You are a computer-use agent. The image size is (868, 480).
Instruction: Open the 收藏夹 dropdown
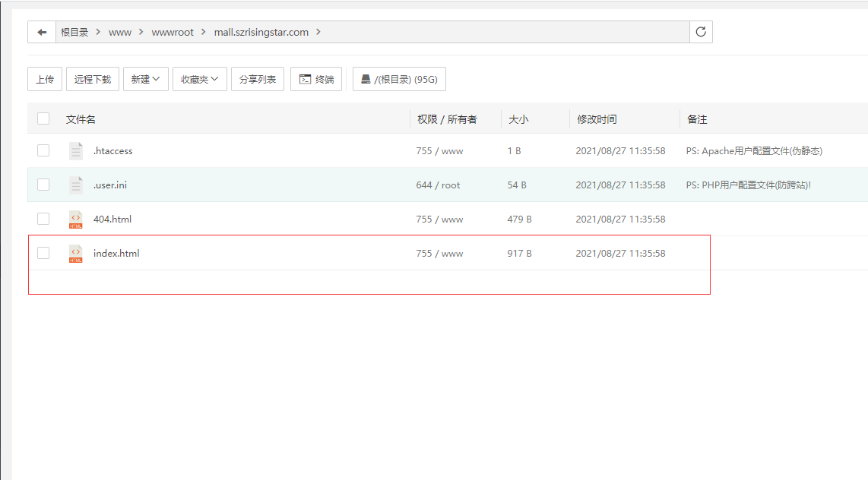click(x=199, y=79)
